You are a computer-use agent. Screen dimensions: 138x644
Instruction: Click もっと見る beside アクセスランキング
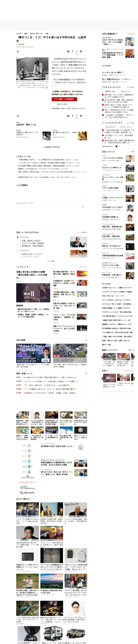[x=130, y=87]
